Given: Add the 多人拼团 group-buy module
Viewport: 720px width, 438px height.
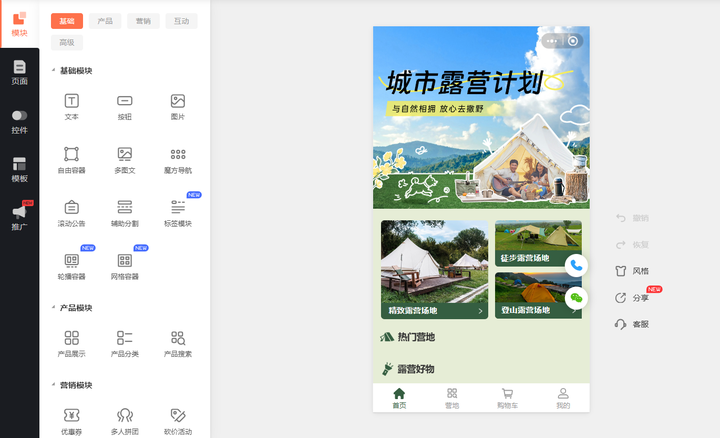Looking at the screenshot, I should coord(124,421).
